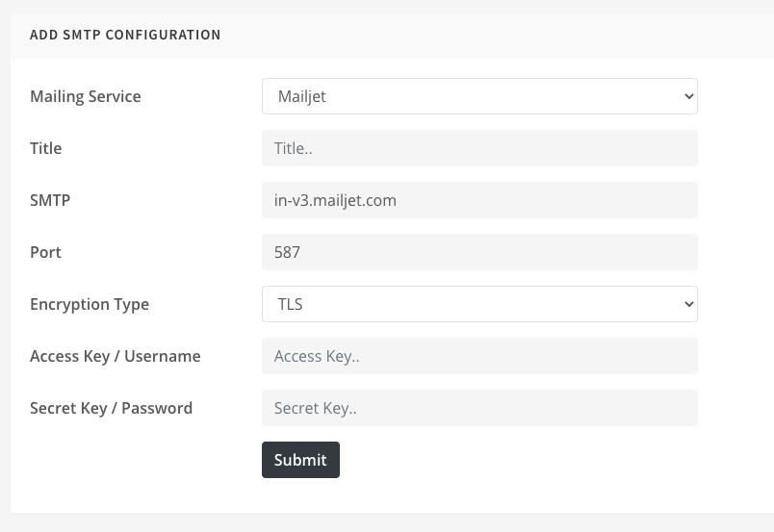The image size is (774, 532).
Task: Click the Title field label
Action: point(46,148)
